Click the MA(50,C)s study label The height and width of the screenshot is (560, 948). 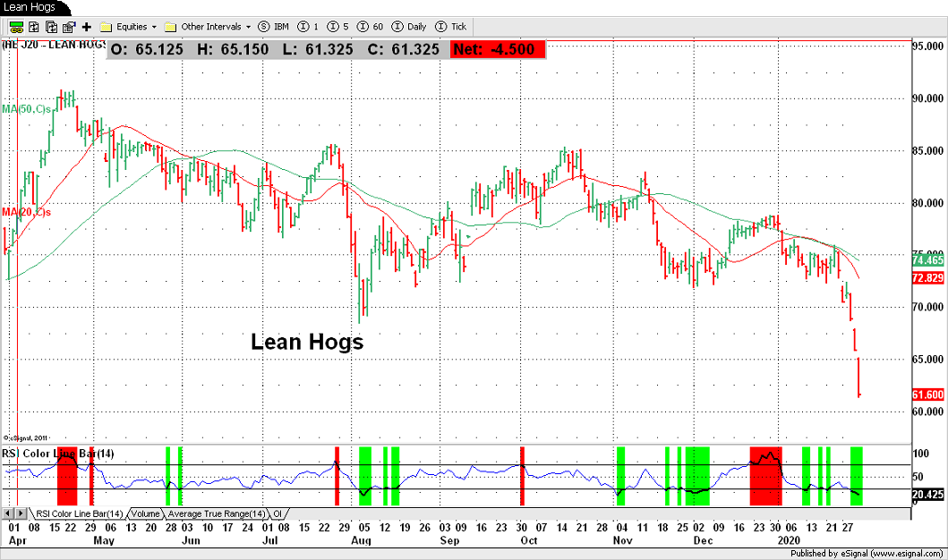click(26, 109)
